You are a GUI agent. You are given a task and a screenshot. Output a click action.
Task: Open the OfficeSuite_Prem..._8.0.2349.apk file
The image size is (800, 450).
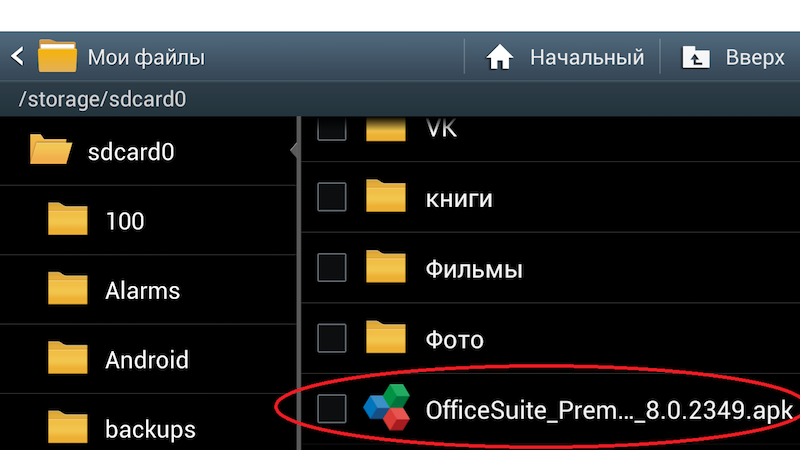(551, 409)
